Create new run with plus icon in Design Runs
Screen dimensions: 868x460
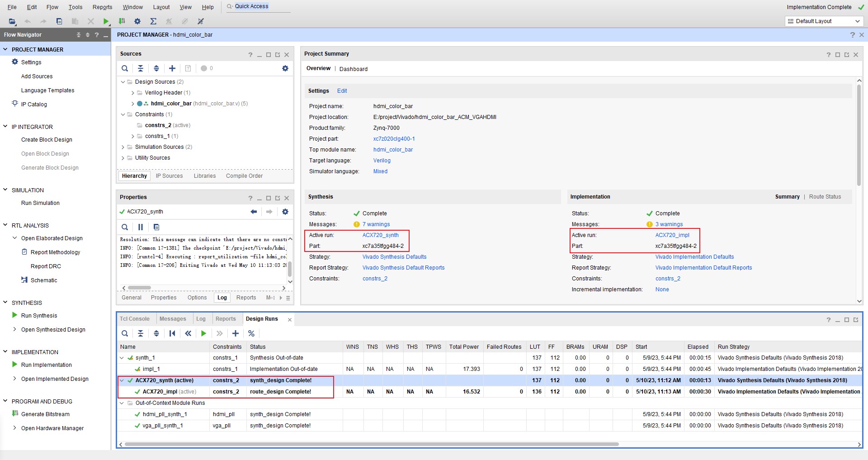[x=236, y=333]
